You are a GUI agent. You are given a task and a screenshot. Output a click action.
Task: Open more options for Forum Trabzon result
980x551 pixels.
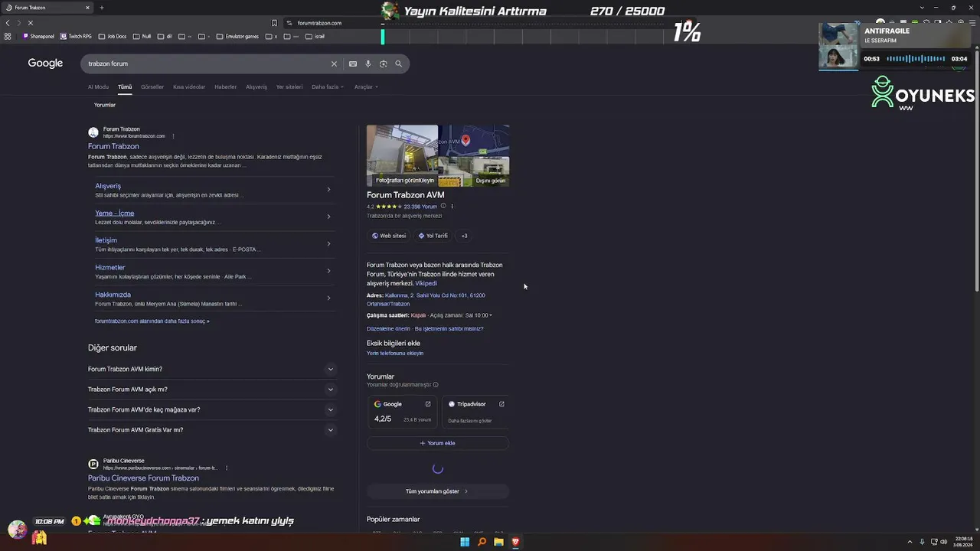coord(173,136)
